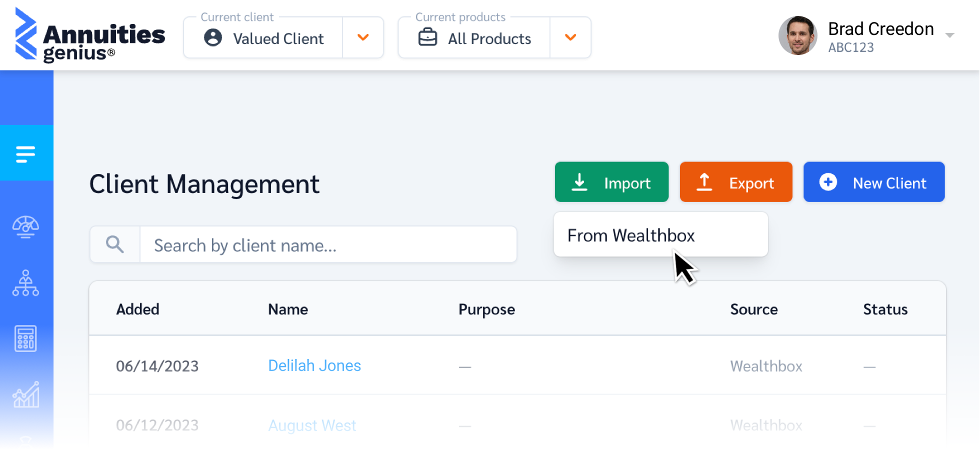Expand the Current client dropdown
The height and width of the screenshot is (454, 980).
[363, 37]
